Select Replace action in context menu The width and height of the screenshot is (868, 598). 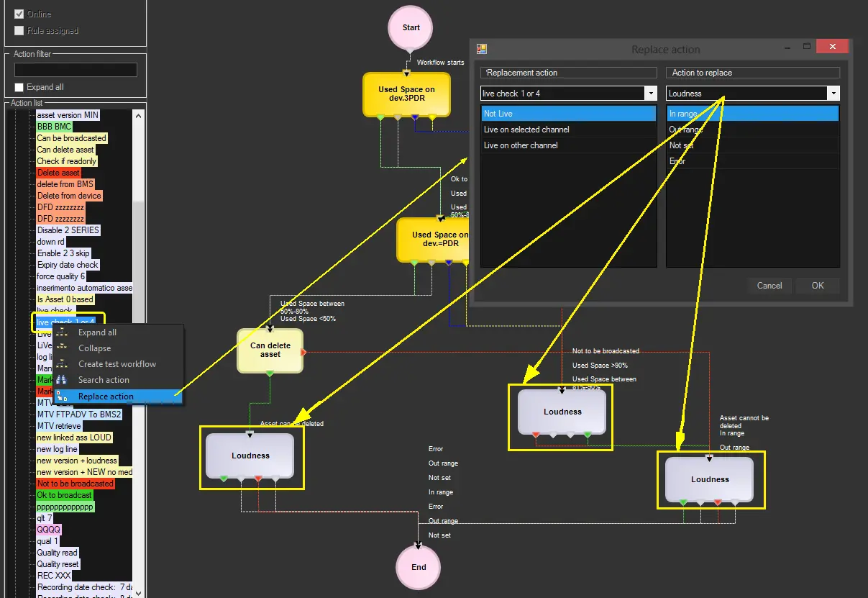(x=106, y=397)
